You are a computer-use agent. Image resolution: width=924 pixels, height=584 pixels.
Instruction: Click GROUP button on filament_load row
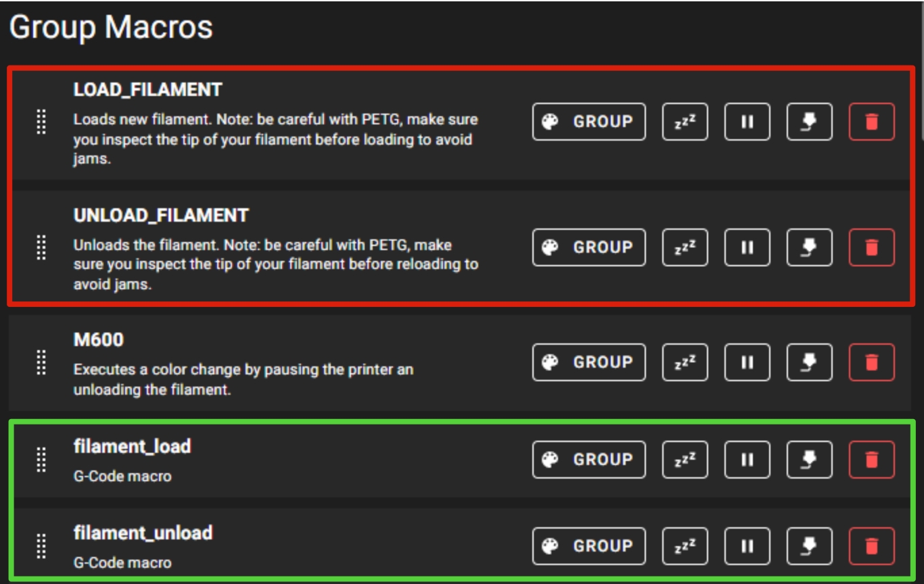(x=588, y=460)
